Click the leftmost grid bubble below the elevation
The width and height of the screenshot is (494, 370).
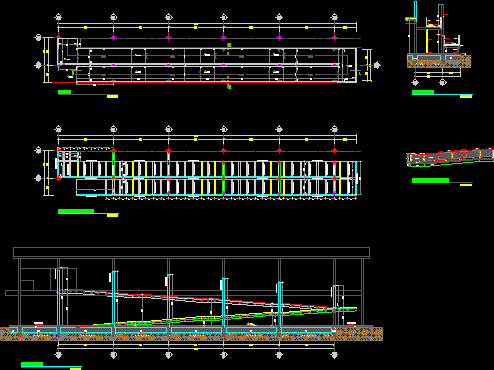pyautogui.click(x=58, y=355)
